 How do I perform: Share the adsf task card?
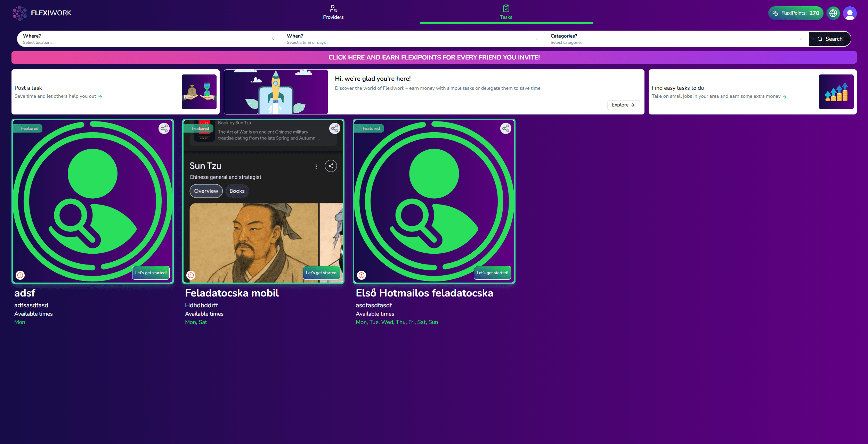point(164,128)
